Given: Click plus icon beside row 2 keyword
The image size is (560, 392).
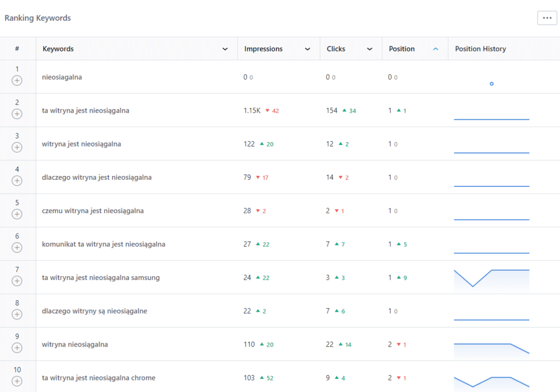Looking at the screenshot, I should (17, 114).
